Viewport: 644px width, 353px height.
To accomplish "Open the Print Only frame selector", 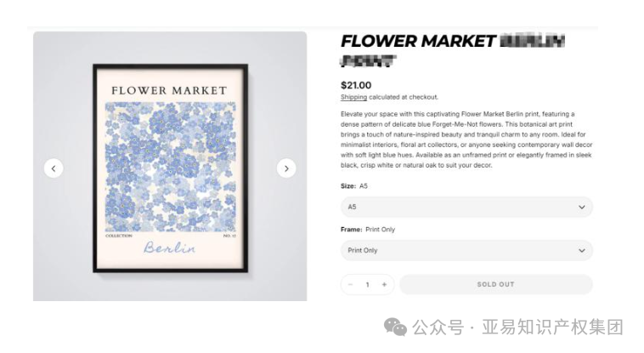I will pyautogui.click(x=459, y=251).
